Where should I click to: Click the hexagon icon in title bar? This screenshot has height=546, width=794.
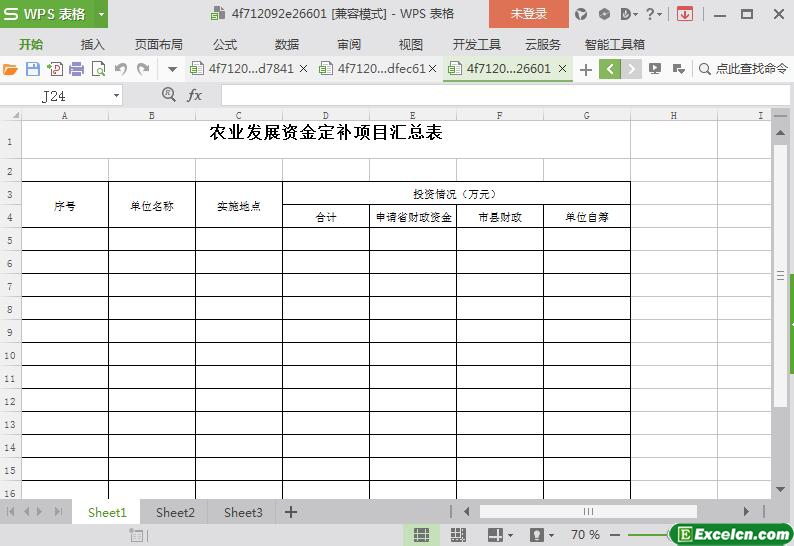click(604, 14)
